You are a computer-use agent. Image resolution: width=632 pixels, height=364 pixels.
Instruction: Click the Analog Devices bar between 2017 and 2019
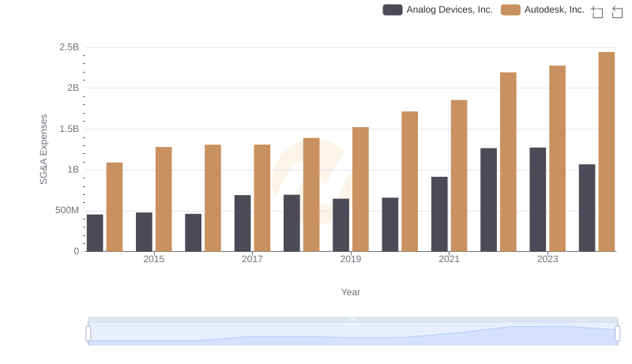coord(292,223)
